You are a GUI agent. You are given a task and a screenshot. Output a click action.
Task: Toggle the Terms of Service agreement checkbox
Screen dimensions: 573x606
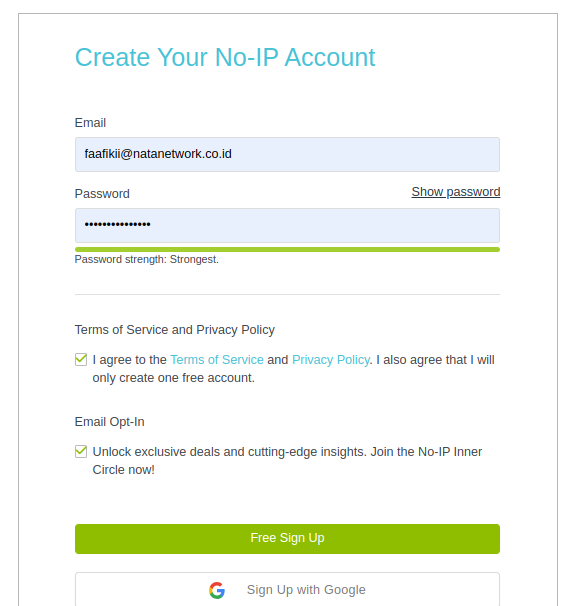(81, 359)
